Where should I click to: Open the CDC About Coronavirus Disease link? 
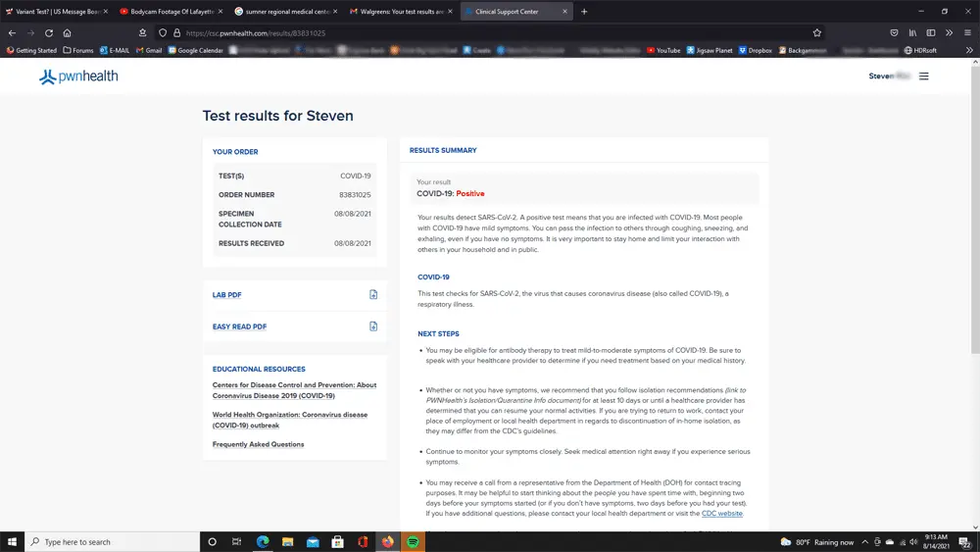point(294,390)
